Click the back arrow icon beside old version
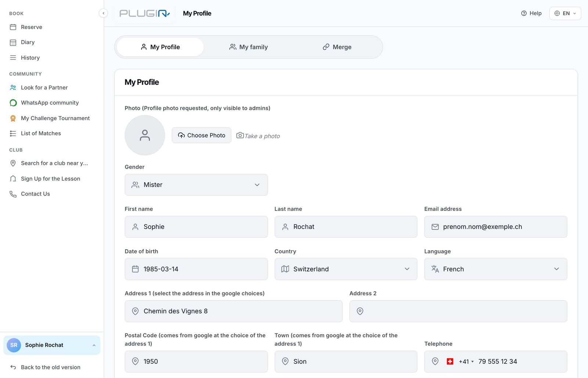Viewport: 588px width, 378px height. [x=13, y=367]
